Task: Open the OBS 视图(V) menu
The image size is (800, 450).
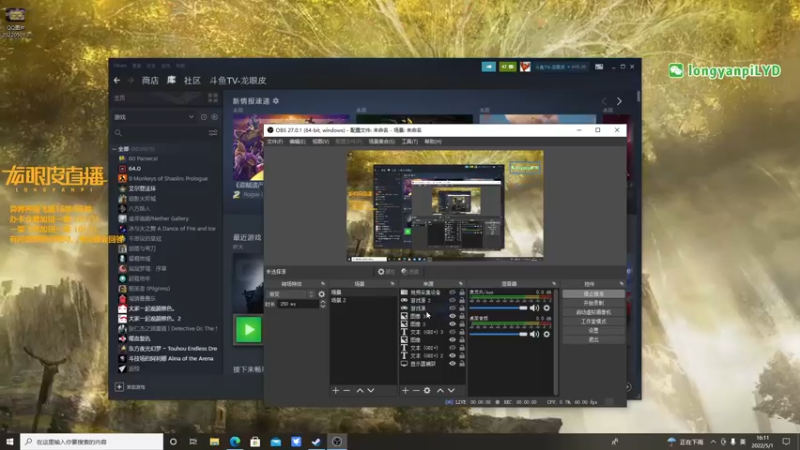Action: [x=320, y=141]
